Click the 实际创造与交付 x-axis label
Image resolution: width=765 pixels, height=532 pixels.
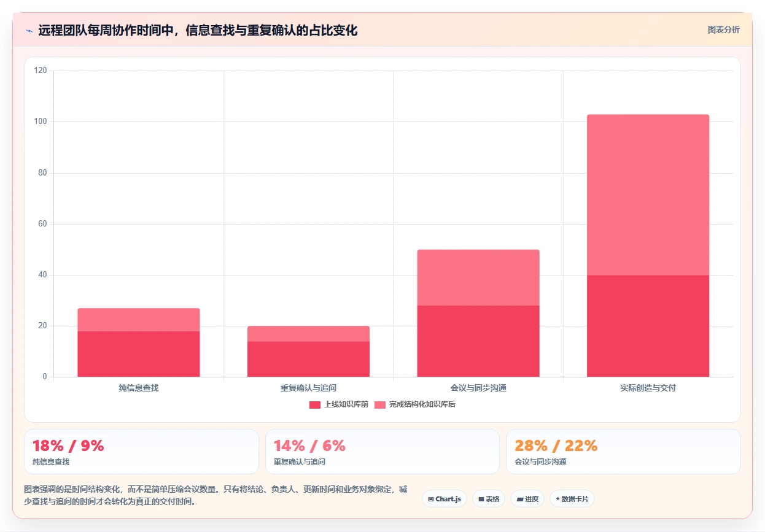pyautogui.click(x=648, y=388)
